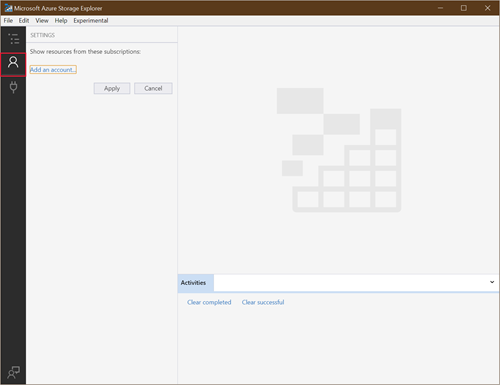The height and width of the screenshot is (385, 500).
Task: Collapse the Activities panel chevron
Action: (492, 282)
